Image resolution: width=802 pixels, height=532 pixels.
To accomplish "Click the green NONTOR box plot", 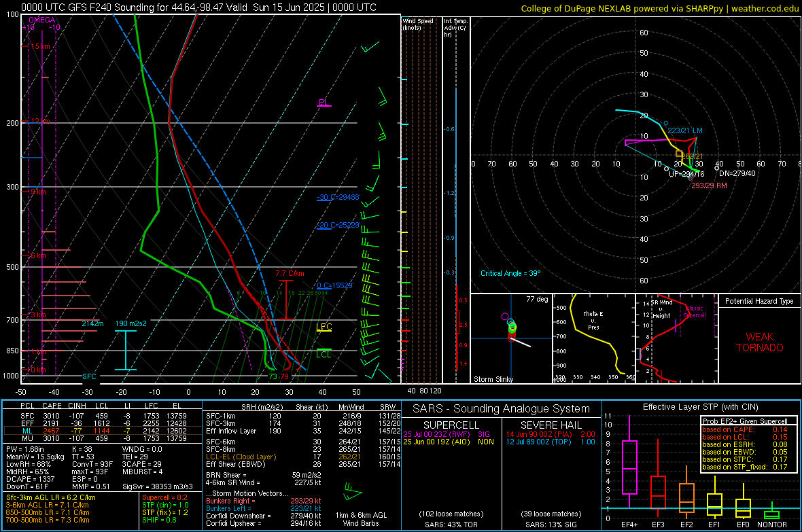I will [771, 514].
